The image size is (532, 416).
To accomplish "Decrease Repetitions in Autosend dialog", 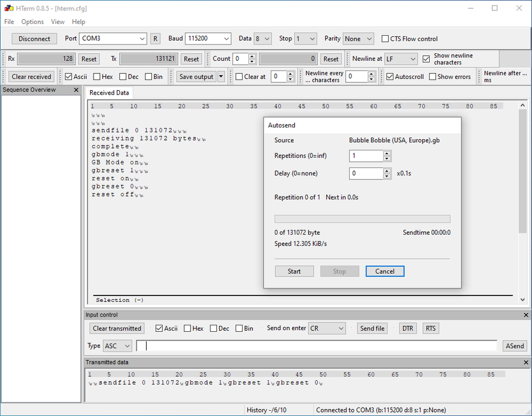I will 387,159.
